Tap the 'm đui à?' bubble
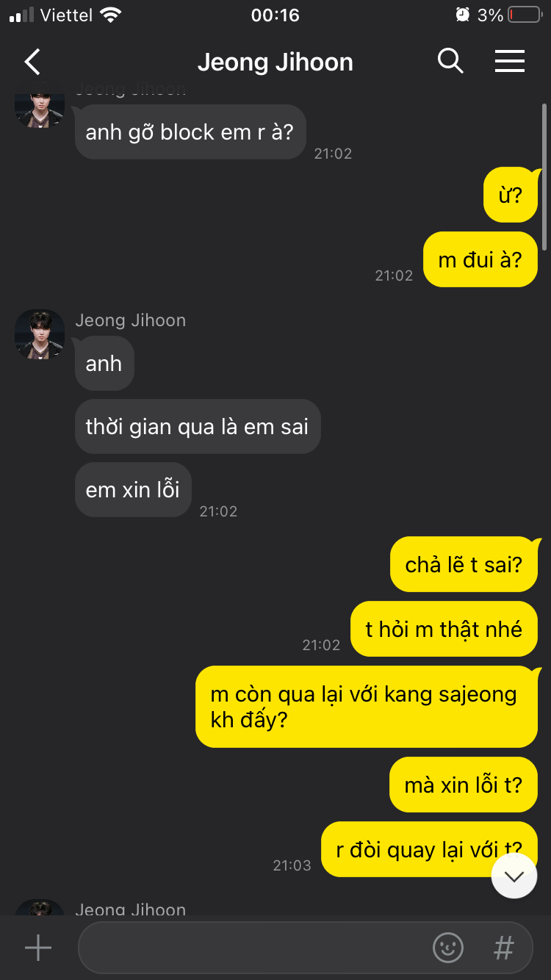This screenshot has width=551, height=980. [x=480, y=259]
